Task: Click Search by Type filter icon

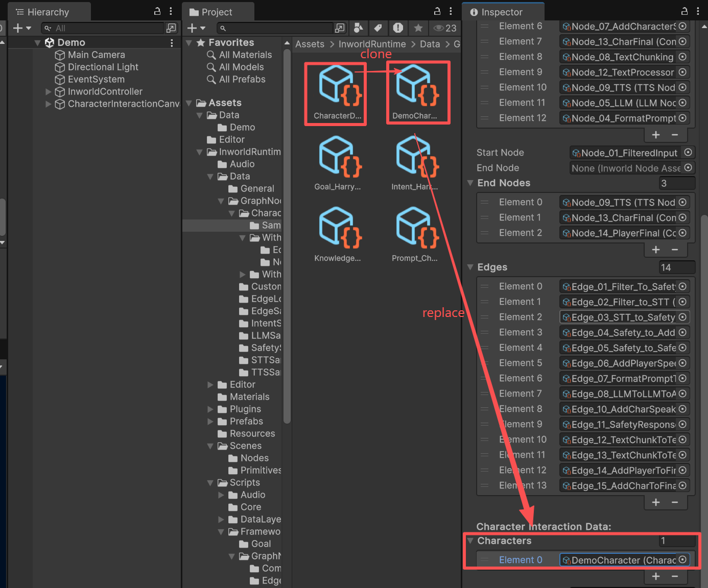Action: pos(359,28)
